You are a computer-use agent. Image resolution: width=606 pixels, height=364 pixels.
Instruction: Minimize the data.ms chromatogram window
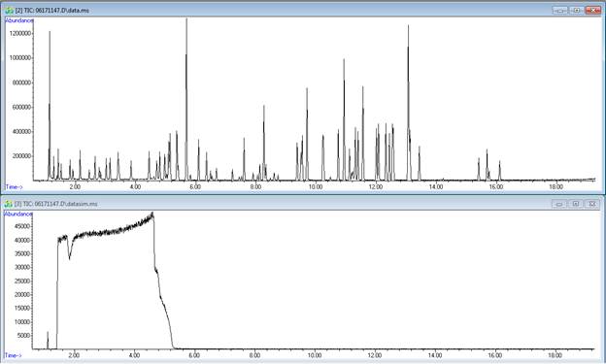560,10
